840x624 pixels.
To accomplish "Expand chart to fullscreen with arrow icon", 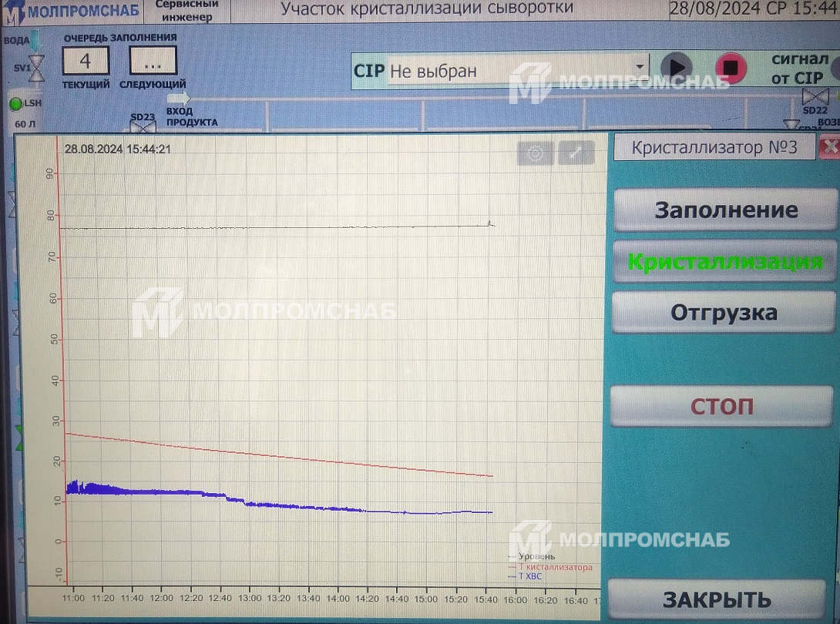I will coord(576,154).
